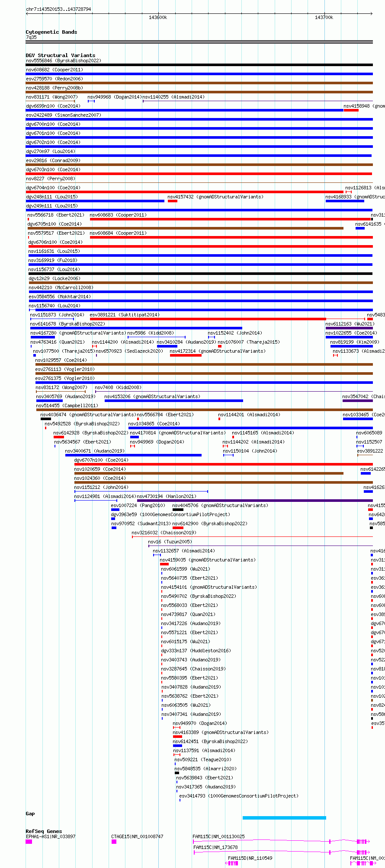
Task: Select the esv29816 (Conrad2009) label
Action: (53, 160)
